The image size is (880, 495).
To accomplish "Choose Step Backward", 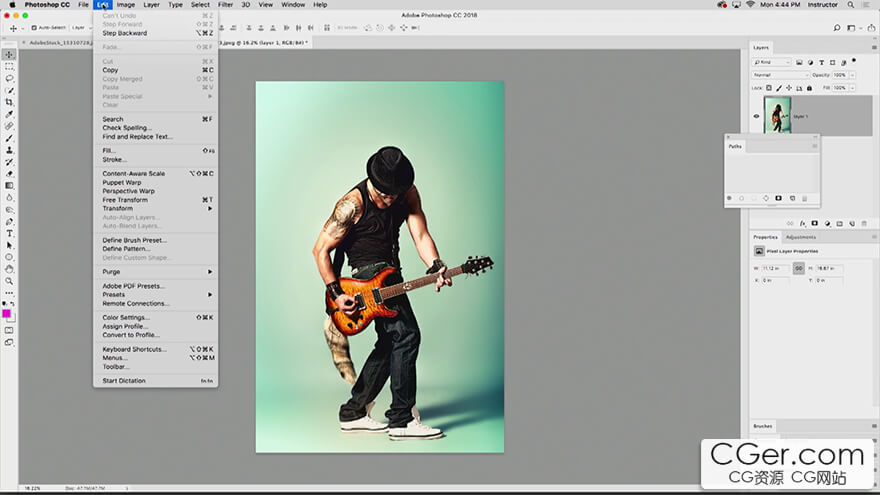I will click(156, 33).
